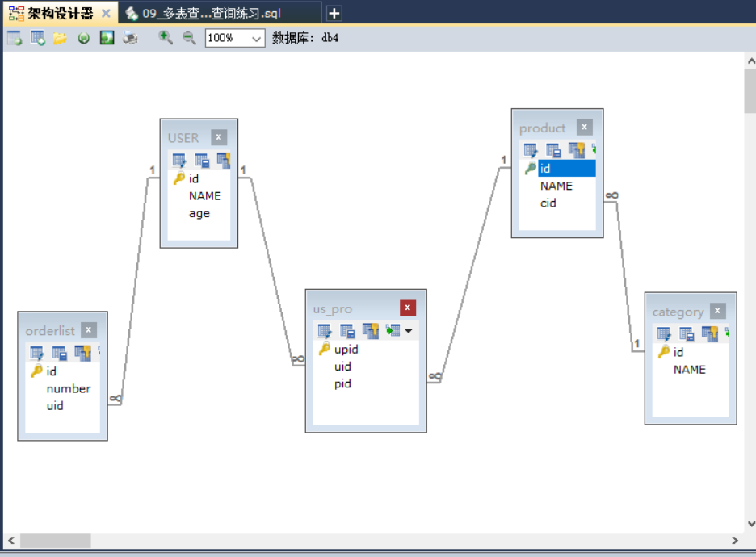This screenshot has height=557, width=756.
Task: Remove us_pro table with red x
Action: 408,308
